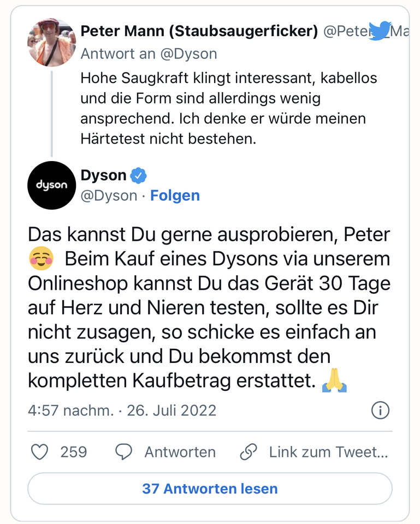Click the @Dyson mention in Antwort an
The width and height of the screenshot is (420, 524).
[x=190, y=53]
